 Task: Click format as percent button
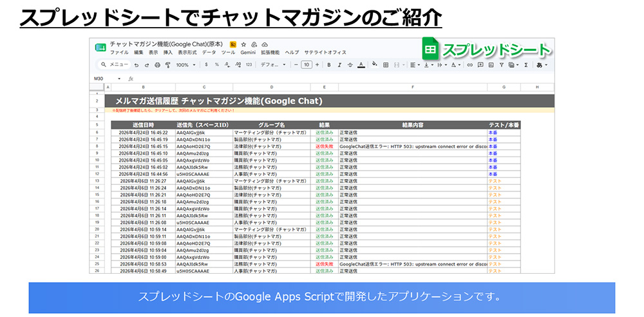pyautogui.click(x=216, y=64)
